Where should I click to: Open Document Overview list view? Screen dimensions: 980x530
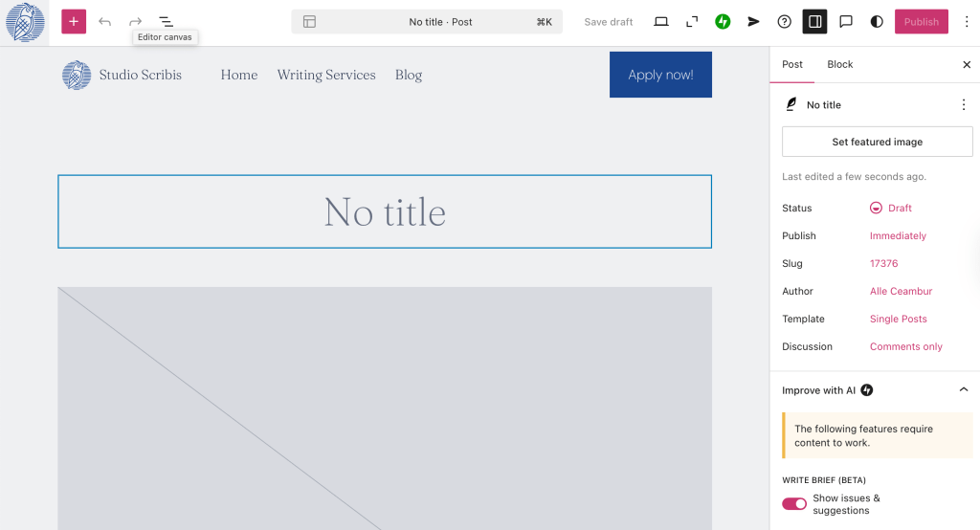(166, 22)
